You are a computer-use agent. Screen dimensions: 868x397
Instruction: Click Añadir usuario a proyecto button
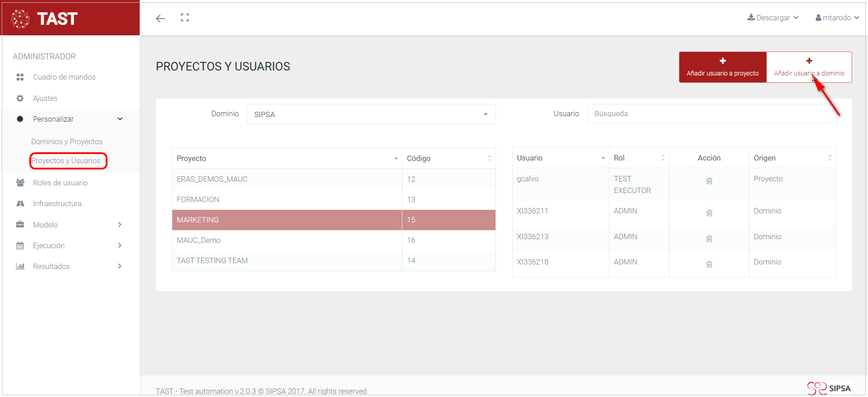(x=722, y=67)
